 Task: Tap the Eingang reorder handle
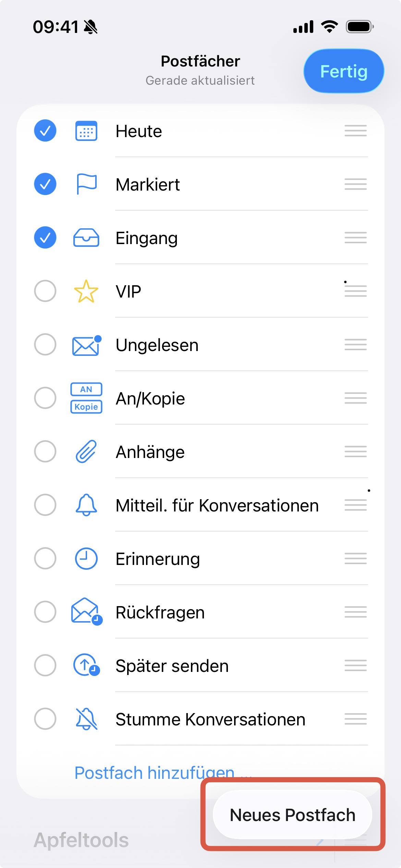tap(355, 238)
